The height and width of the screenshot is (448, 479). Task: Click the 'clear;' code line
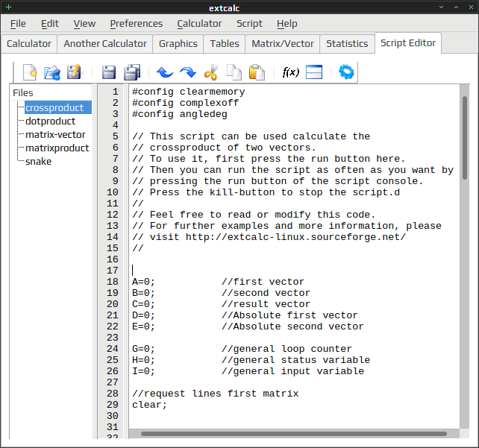(149, 405)
